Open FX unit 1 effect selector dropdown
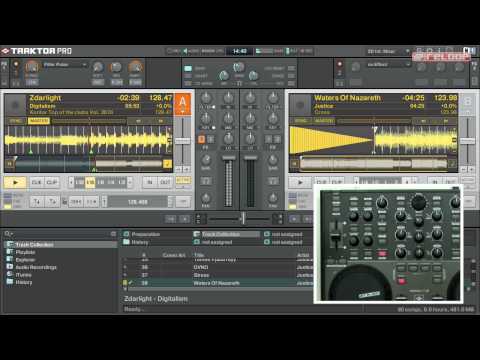 pyautogui.click(x=65, y=65)
